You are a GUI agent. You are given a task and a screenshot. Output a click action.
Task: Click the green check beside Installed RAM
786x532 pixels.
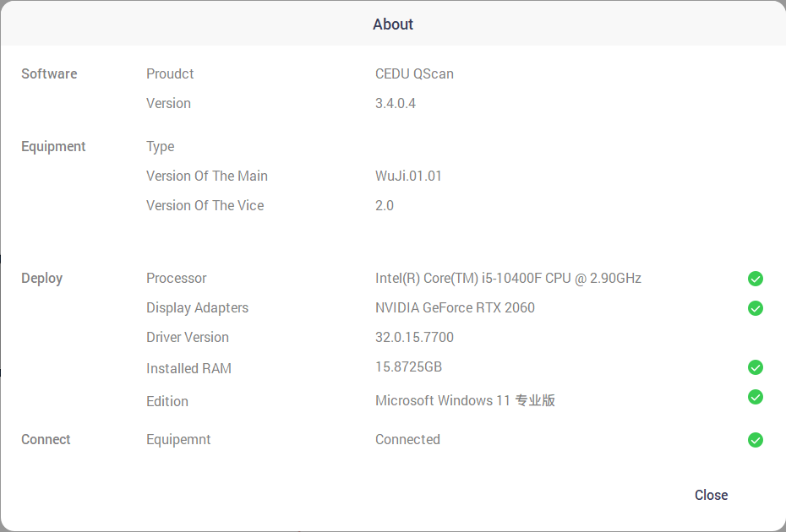tap(756, 367)
